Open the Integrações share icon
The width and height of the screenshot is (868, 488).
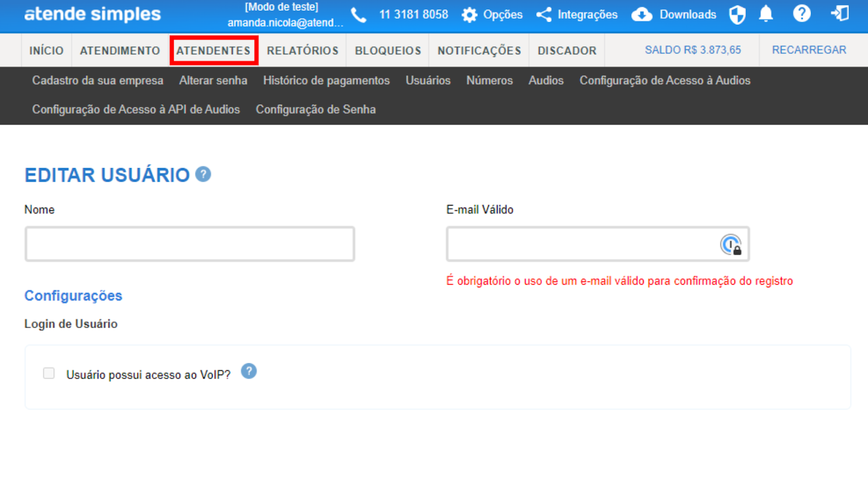pos(544,15)
